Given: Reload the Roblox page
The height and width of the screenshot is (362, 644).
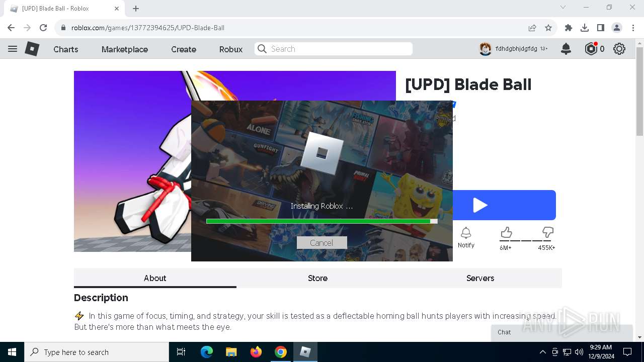Looking at the screenshot, I should point(43,28).
